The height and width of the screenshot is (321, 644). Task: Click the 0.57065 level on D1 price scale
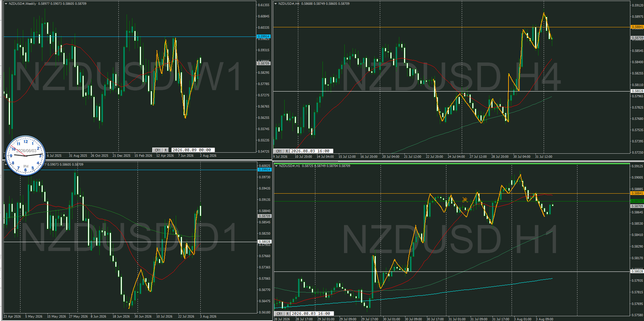tap(264, 279)
